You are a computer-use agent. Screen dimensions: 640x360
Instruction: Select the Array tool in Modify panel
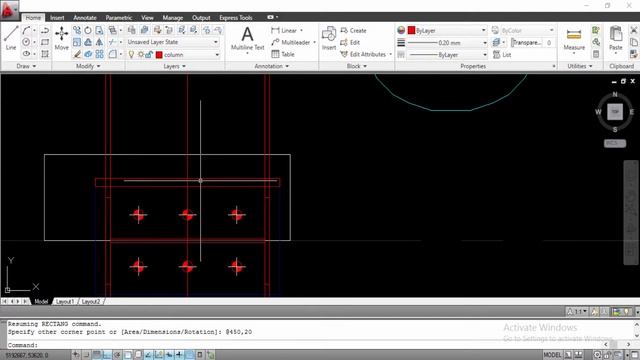tap(99, 54)
